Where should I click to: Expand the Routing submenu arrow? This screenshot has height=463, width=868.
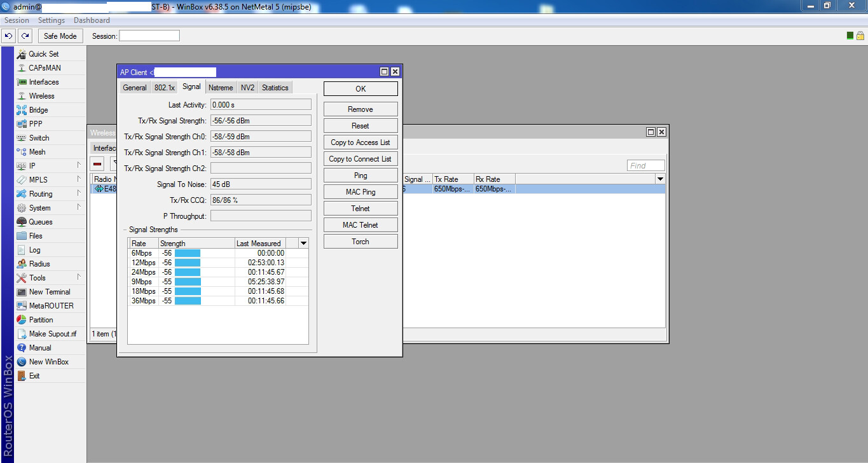79,193
